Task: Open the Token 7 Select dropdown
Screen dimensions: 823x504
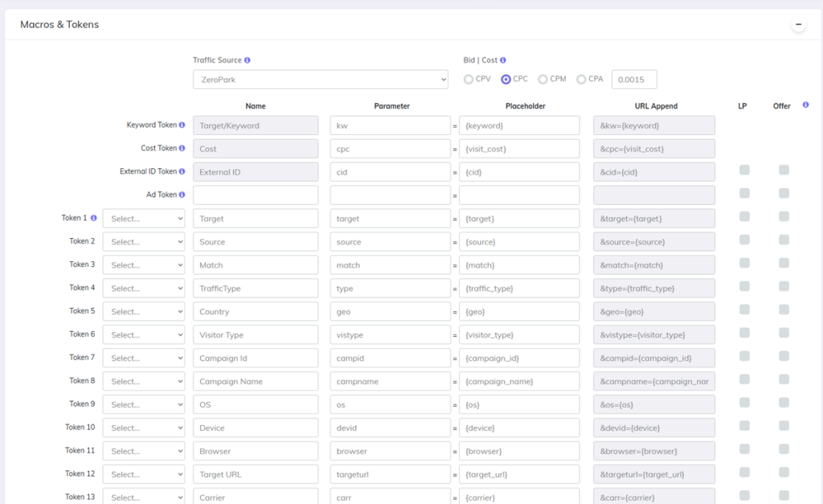Action: (x=143, y=358)
